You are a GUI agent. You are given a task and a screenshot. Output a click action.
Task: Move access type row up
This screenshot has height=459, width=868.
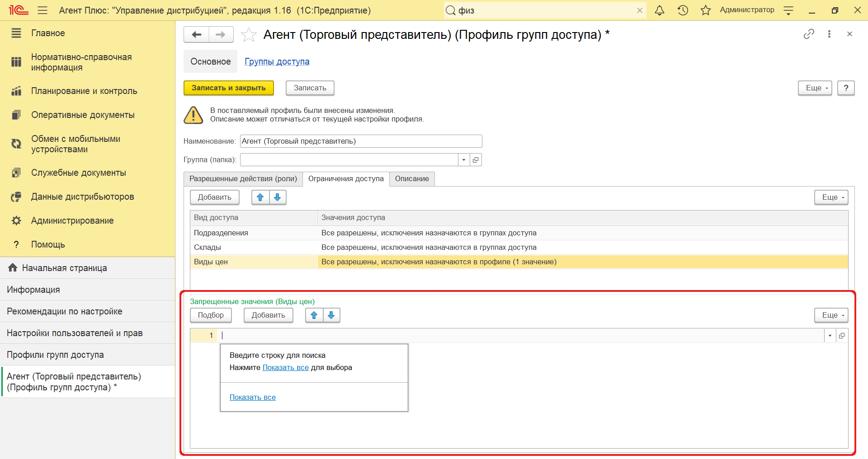point(260,197)
